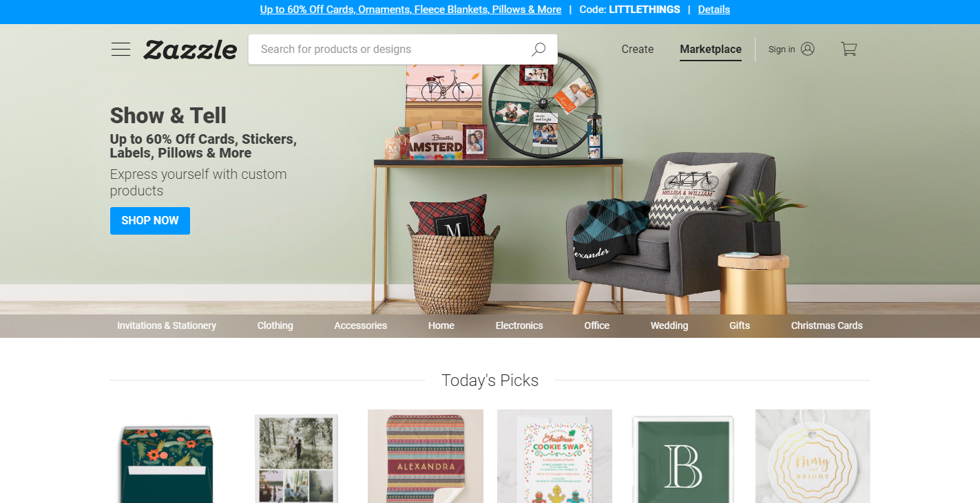Open the Cookie Swap invitation thumbnail
The width and height of the screenshot is (980, 503).
pyautogui.click(x=554, y=456)
